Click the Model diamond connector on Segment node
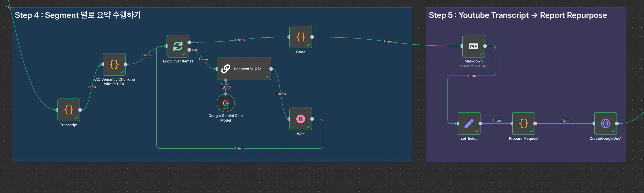This screenshot has width=644, height=193. 226,80
